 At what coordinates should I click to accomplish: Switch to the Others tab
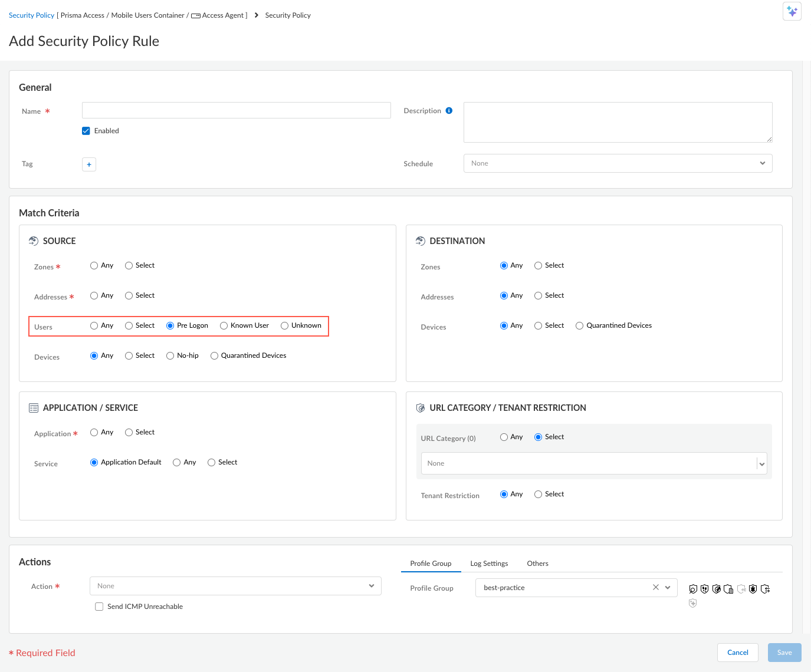(x=537, y=563)
